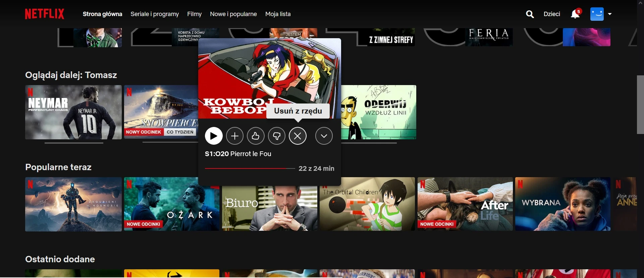Viewport: 644px width, 278px height.
Task: Add Kowboj Bebop to my list
Action: tap(235, 136)
